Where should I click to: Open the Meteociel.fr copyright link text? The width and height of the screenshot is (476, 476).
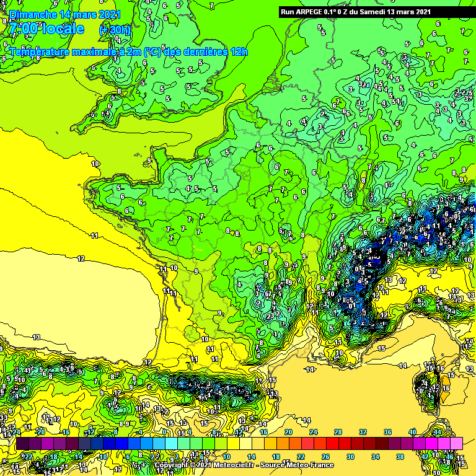(x=205, y=465)
